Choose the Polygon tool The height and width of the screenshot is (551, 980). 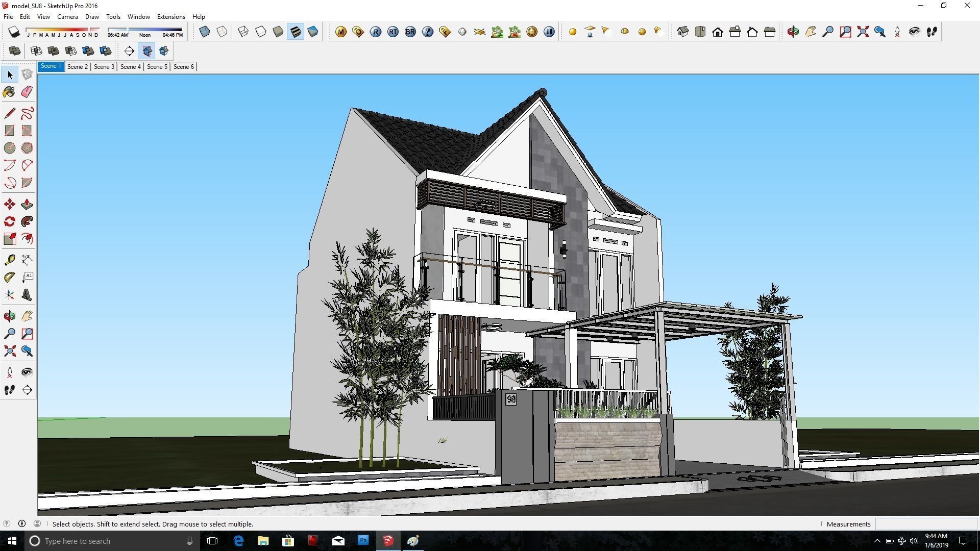[x=27, y=148]
